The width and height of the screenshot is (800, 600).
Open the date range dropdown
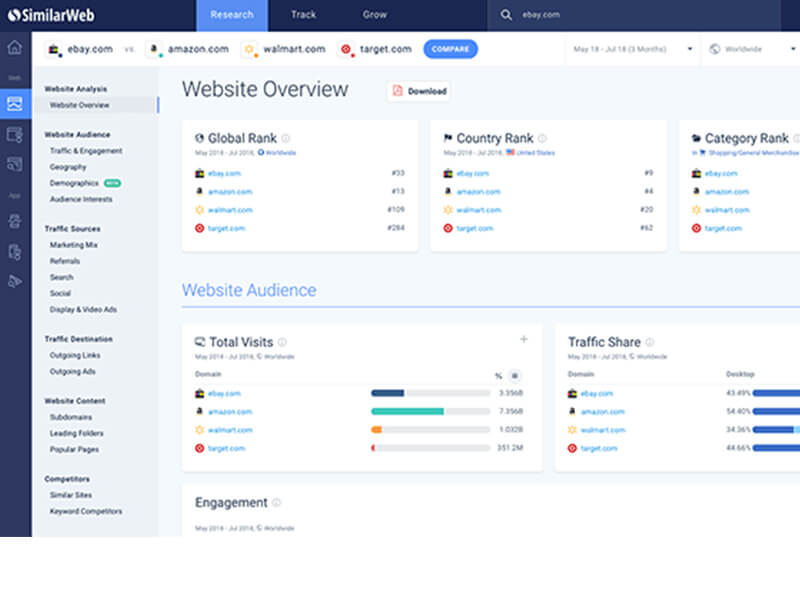[x=632, y=49]
